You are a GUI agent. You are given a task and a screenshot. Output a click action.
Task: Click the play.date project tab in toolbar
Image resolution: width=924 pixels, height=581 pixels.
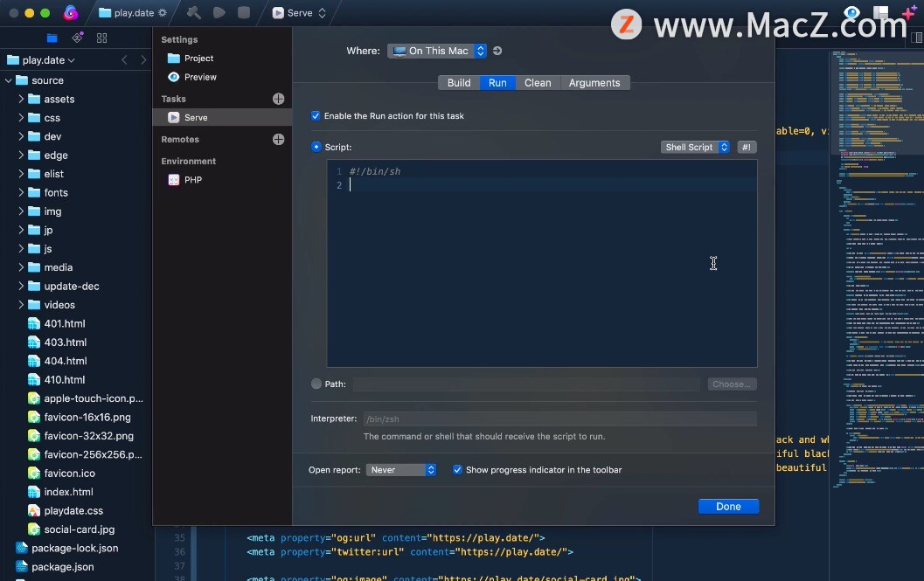(x=133, y=13)
